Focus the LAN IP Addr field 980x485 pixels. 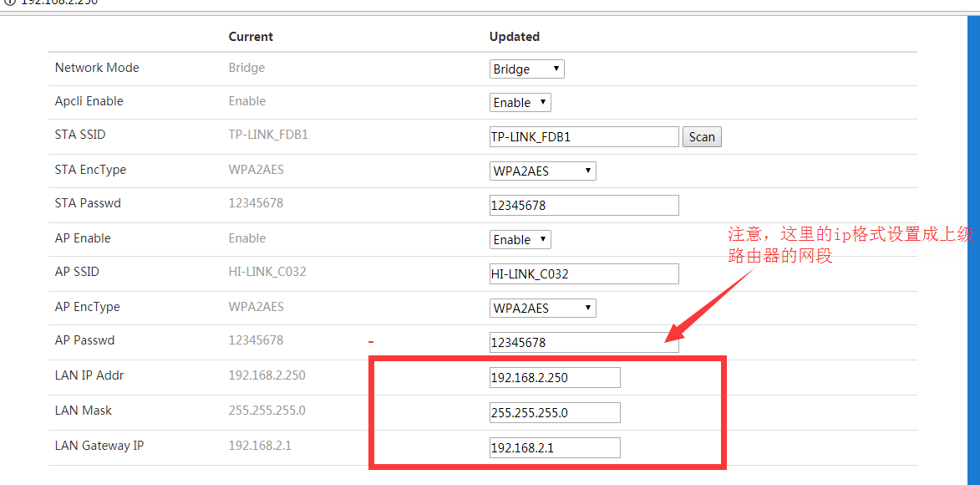coord(555,378)
